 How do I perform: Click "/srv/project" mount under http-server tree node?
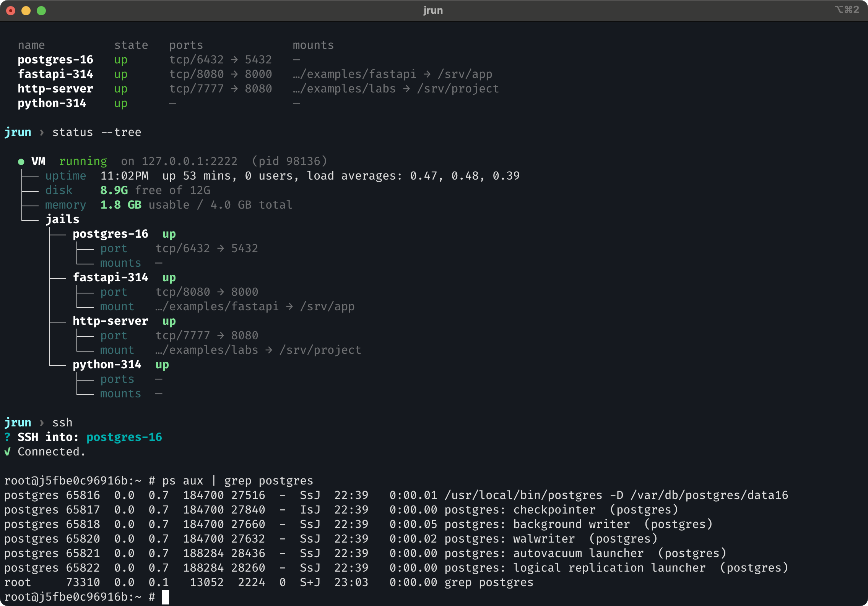click(x=320, y=350)
